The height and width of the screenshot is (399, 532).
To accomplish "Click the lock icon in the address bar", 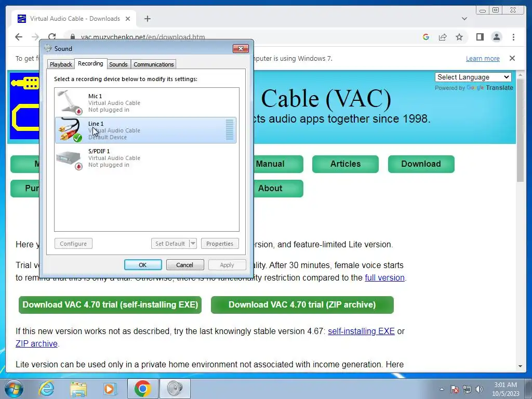I will 73,37.
